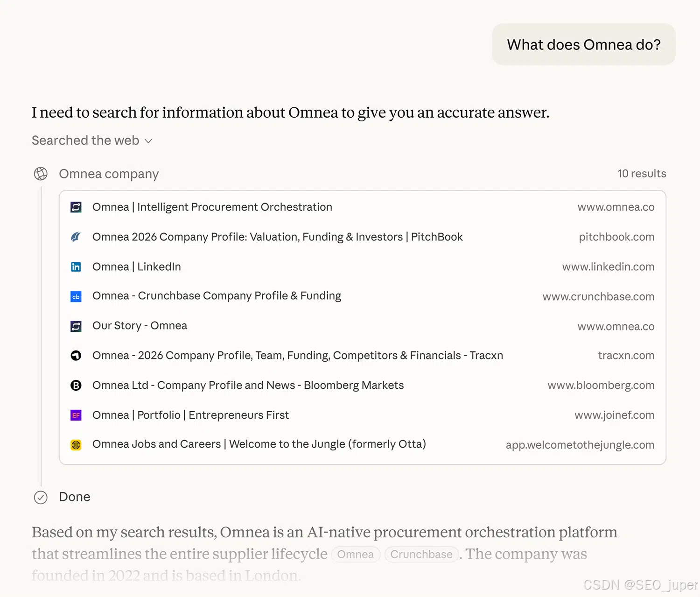Screen dimensions: 700x597
Task: Click the Crunchbase cb favicon icon
Action: (x=76, y=297)
